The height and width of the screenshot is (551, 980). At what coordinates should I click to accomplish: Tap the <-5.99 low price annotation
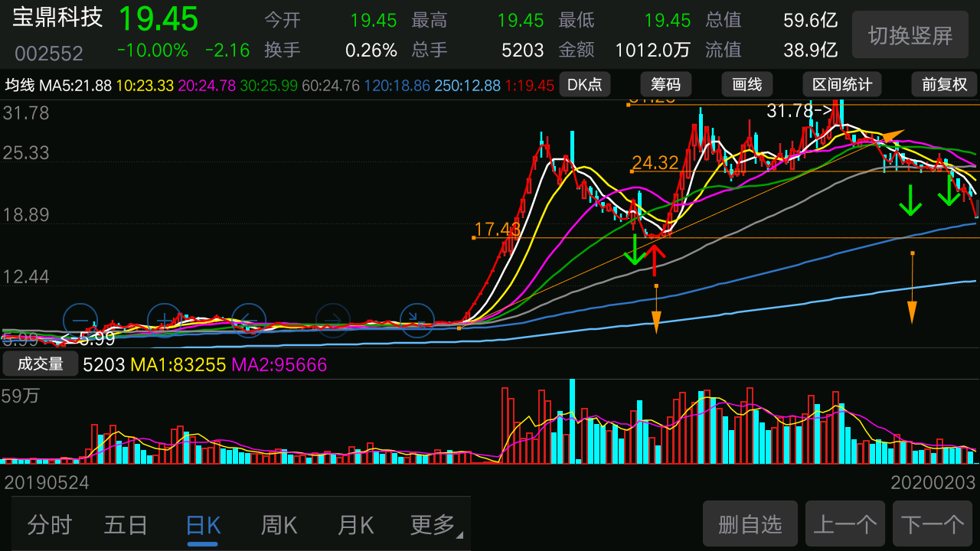(87, 337)
